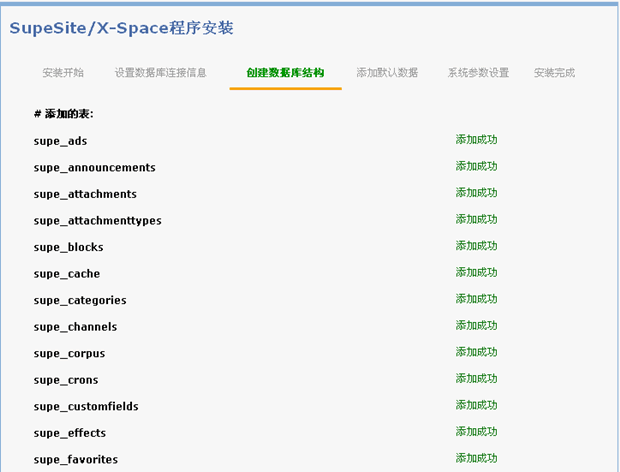Click 添加成功 status for supe_ads
Viewport: 620px width, 472px height.
(x=476, y=140)
